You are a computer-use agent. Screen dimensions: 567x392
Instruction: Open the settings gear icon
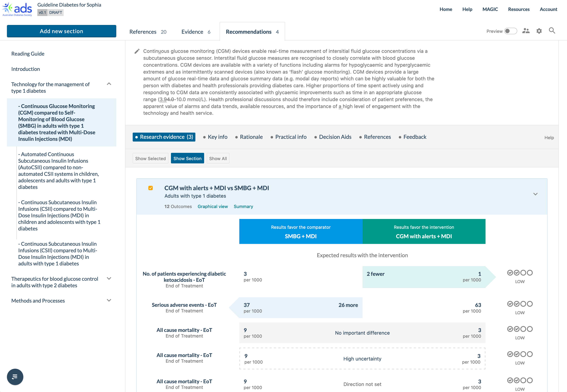click(539, 31)
